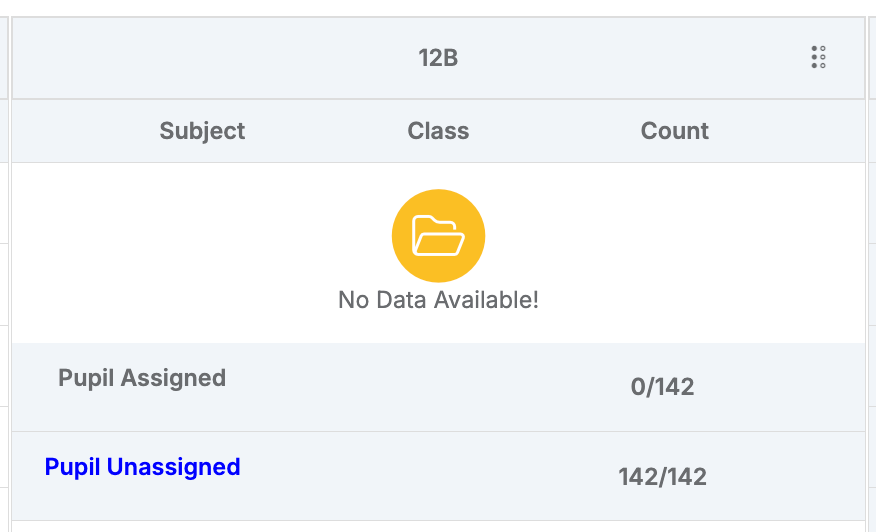
Task: Open the Pupil Unassigned link
Action: pos(142,467)
